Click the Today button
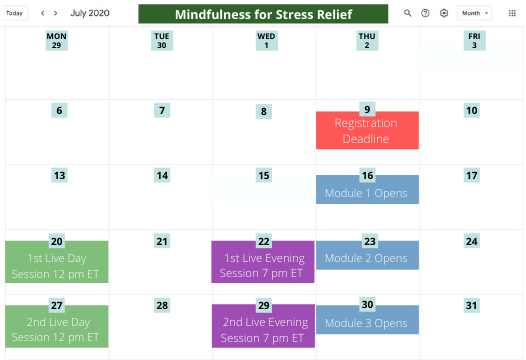 coord(14,13)
